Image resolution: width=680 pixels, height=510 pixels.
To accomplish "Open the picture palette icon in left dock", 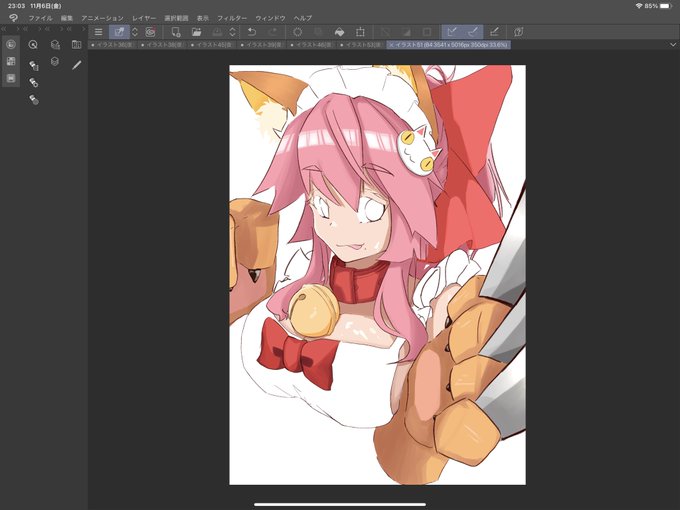I will coord(11,78).
